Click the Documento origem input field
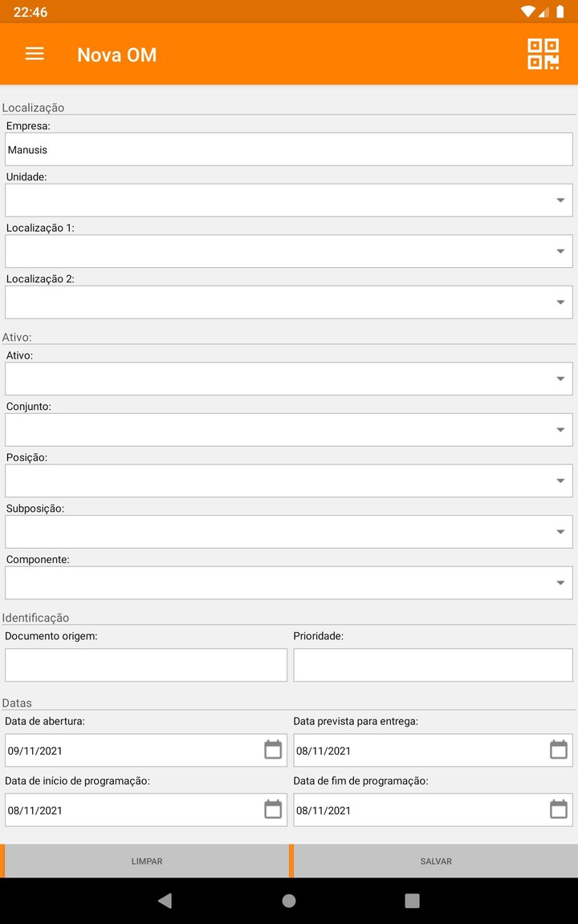This screenshot has width=578, height=924. tap(145, 664)
